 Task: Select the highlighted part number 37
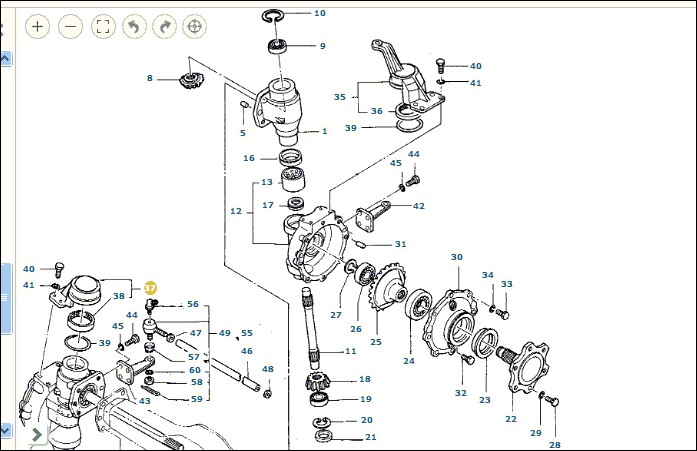tap(151, 287)
